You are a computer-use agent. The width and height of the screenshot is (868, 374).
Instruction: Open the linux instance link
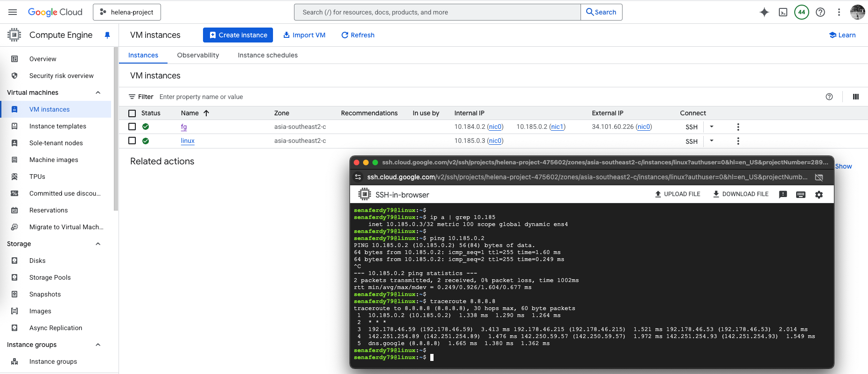click(188, 141)
